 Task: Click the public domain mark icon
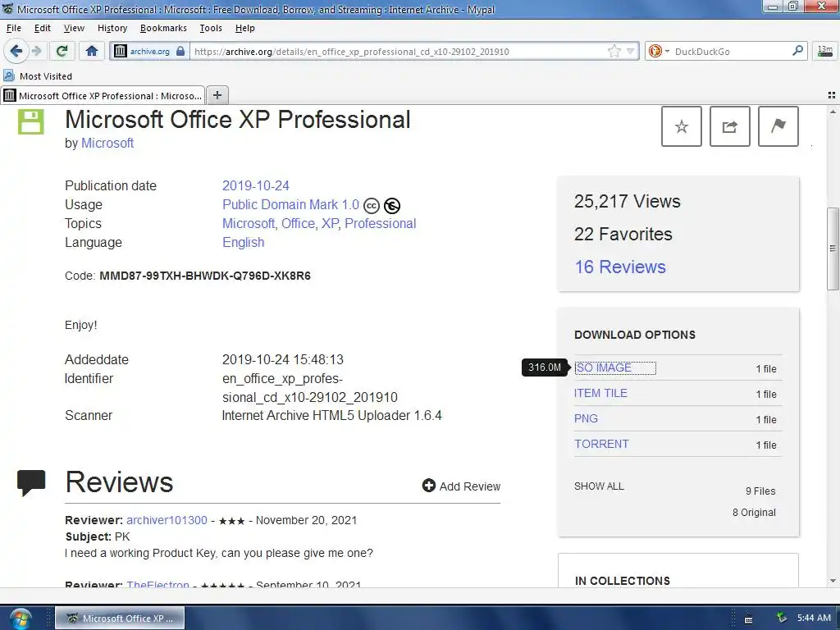(x=392, y=206)
